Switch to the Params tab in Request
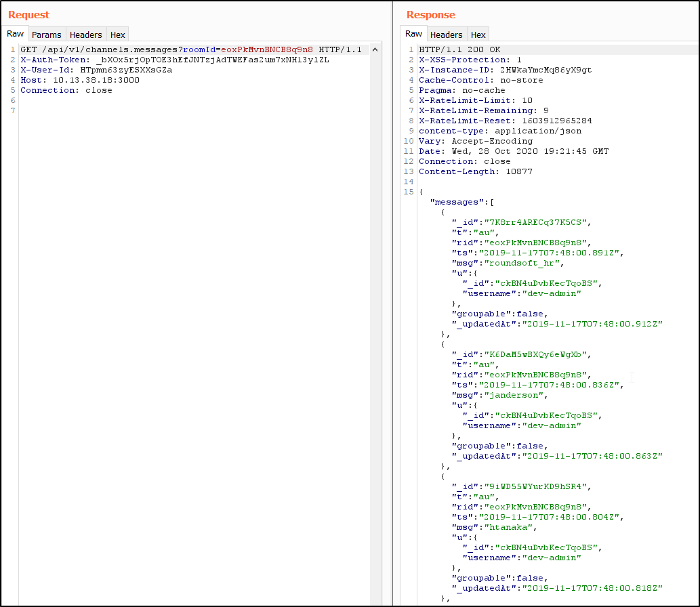700x607 pixels. [x=46, y=35]
